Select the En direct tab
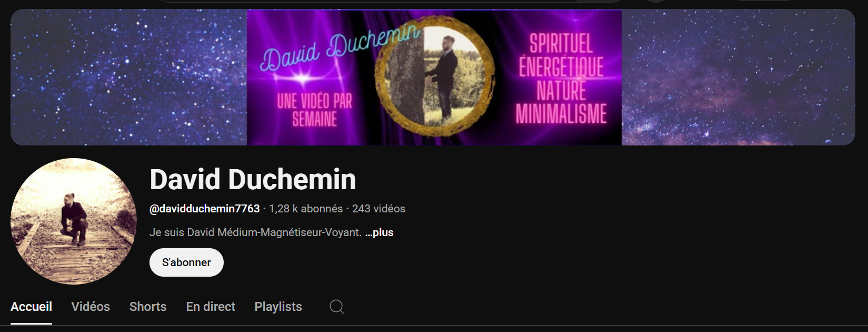The height and width of the screenshot is (332, 868). (211, 307)
